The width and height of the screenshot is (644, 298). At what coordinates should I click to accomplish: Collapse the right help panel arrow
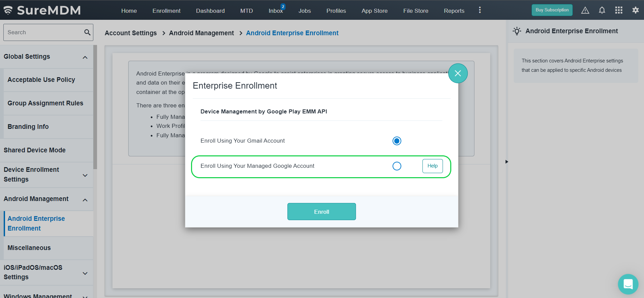pyautogui.click(x=507, y=162)
